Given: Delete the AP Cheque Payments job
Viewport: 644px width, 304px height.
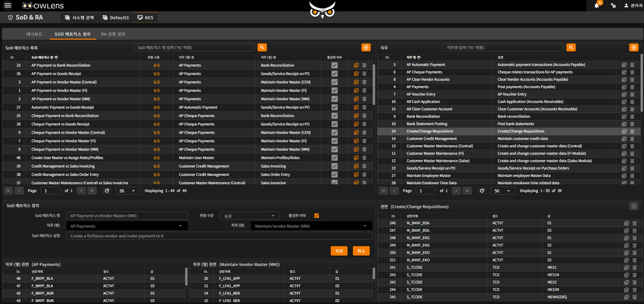Looking at the screenshot, I should coord(632,72).
